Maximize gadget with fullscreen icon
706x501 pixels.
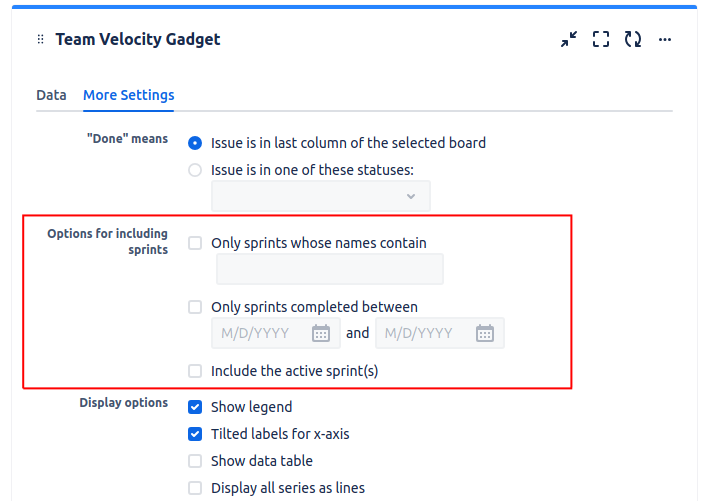(x=601, y=40)
